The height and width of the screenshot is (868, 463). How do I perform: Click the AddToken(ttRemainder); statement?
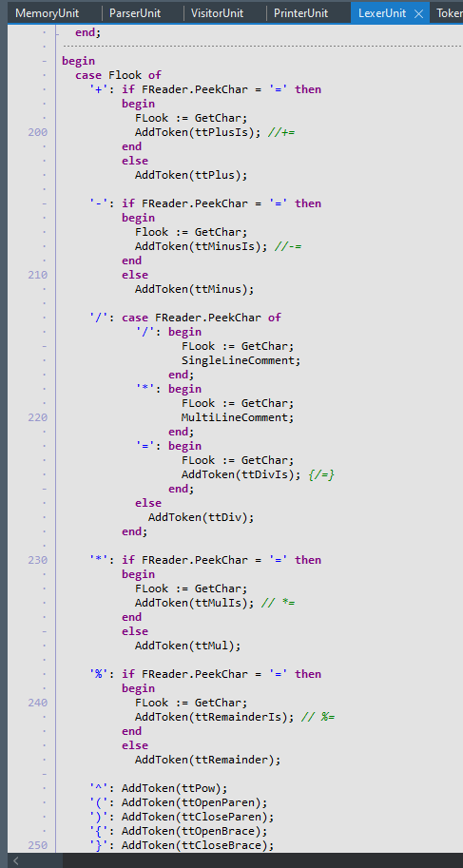coord(207,760)
